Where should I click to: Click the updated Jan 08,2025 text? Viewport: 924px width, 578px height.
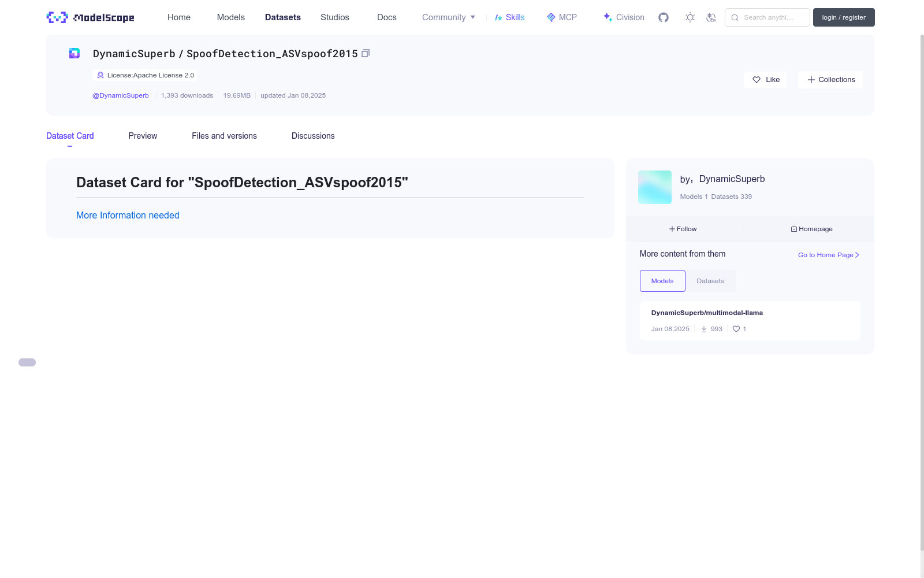293,95
